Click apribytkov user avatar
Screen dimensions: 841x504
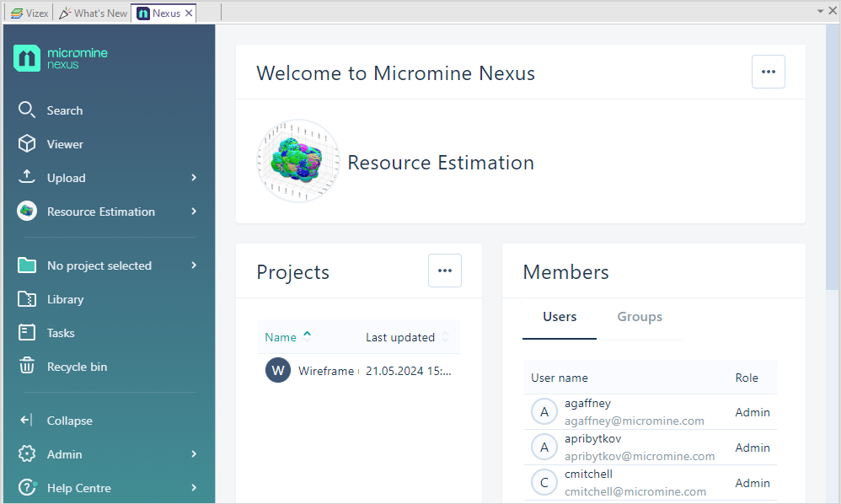[544, 448]
